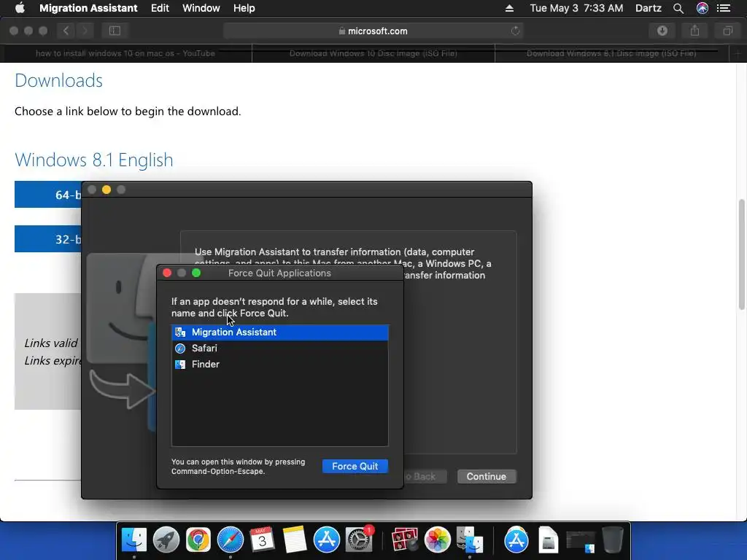Switch to Download Windows 10 Disc Image tab
The height and width of the screenshot is (560, 747).
click(x=373, y=53)
